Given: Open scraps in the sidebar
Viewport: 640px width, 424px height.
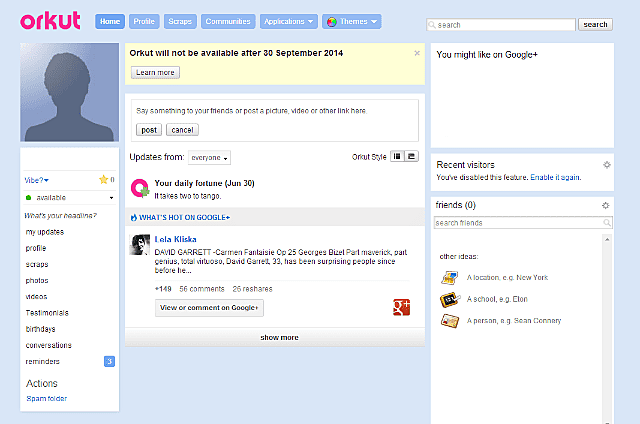Looking at the screenshot, I should pos(37,264).
